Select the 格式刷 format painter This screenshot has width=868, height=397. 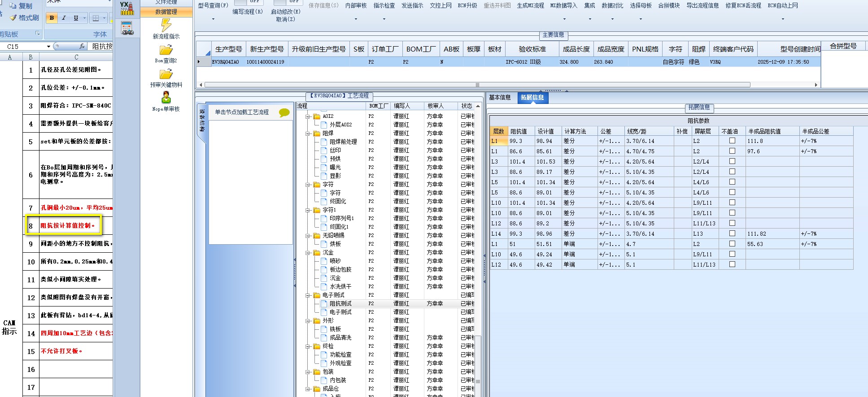point(13,17)
